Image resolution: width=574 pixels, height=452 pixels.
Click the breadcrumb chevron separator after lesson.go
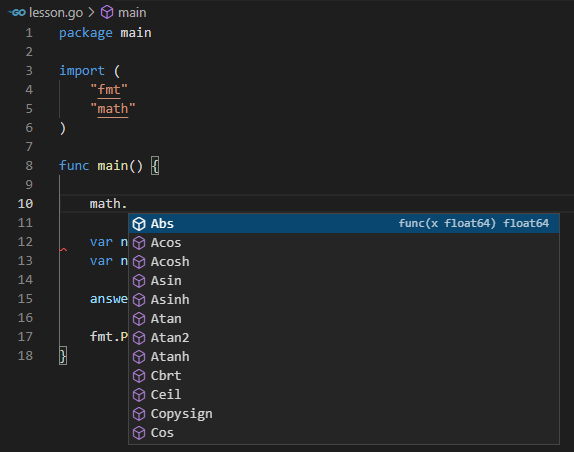tap(92, 13)
